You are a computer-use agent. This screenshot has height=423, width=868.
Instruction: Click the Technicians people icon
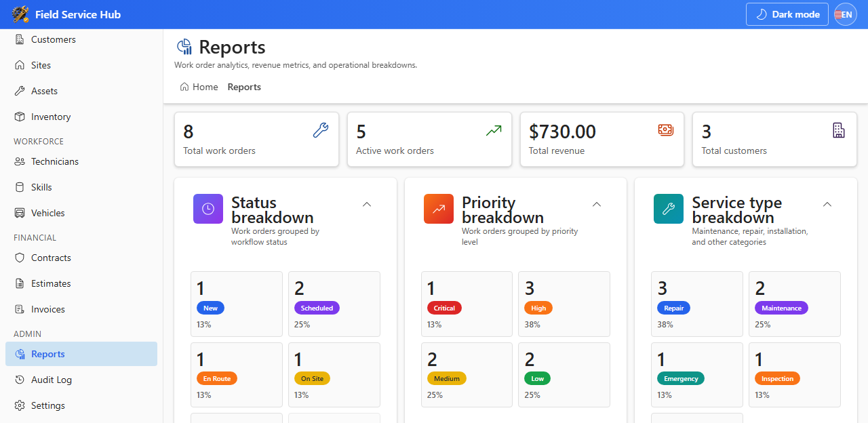point(20,161)
